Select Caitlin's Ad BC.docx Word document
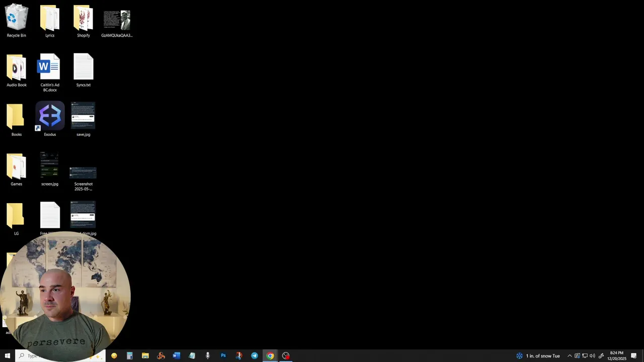Viewport: 644px width, 362px height. click(x=50, y=72)
